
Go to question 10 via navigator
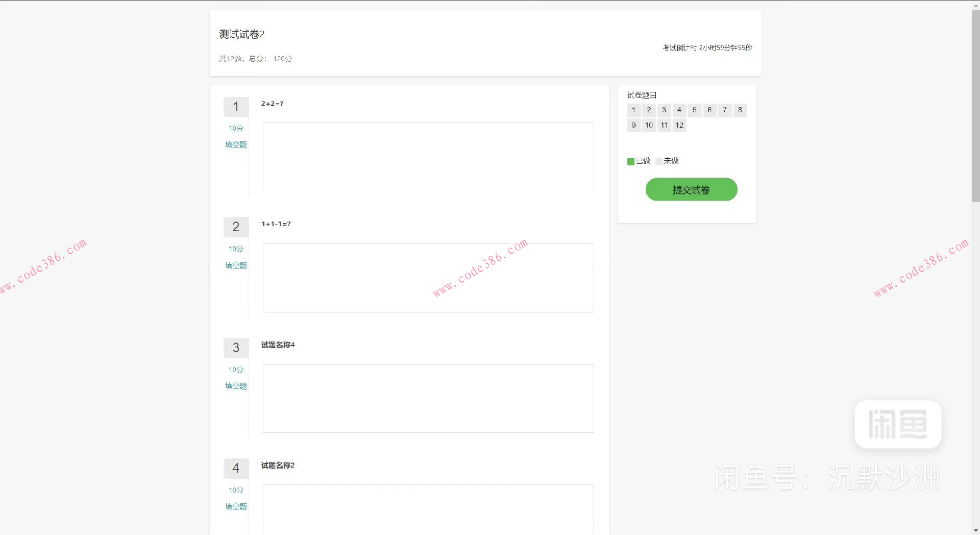point(648,125)
